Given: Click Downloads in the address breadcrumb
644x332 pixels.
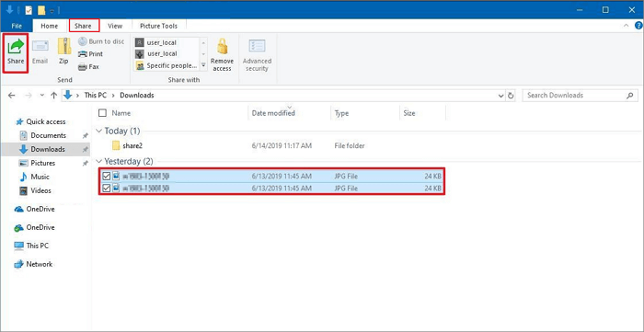Looking at the screenshot, I should point(137,96).
